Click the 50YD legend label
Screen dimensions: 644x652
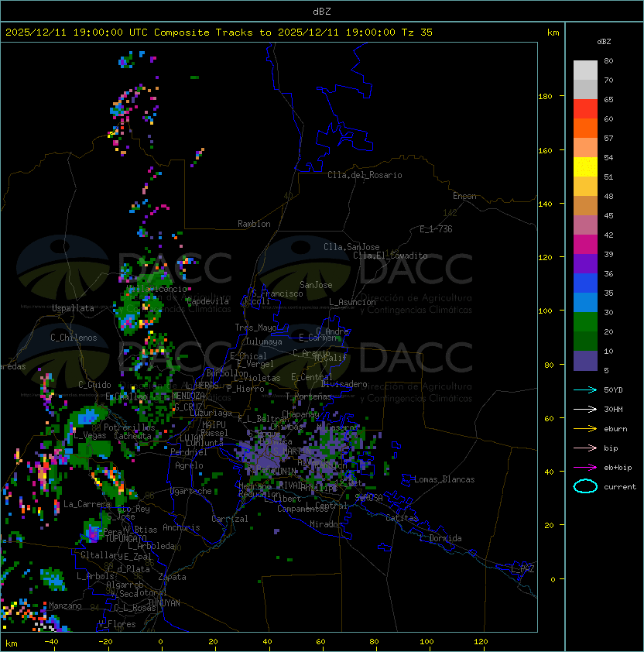tap(613, 390)
